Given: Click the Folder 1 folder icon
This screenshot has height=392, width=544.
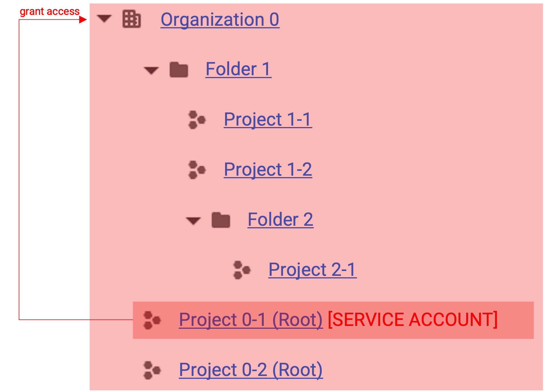Looking at the screenshot, I should coord(179,70).
